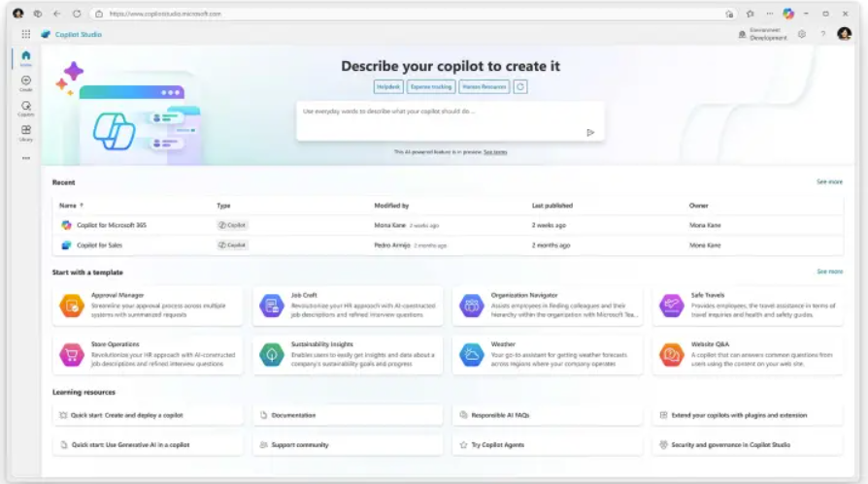The width and height of the screenshot is (868, 484).
Task: Click the send arrow in description box
Action: point(590,132)
